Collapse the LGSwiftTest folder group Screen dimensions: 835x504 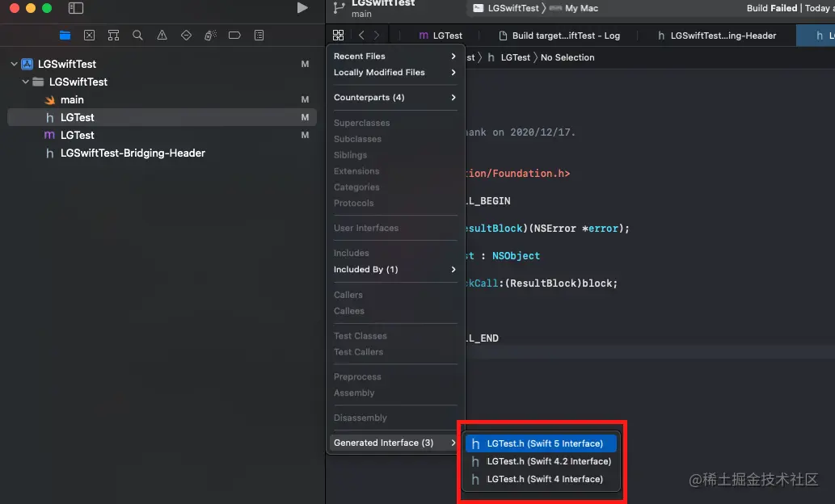25,82
